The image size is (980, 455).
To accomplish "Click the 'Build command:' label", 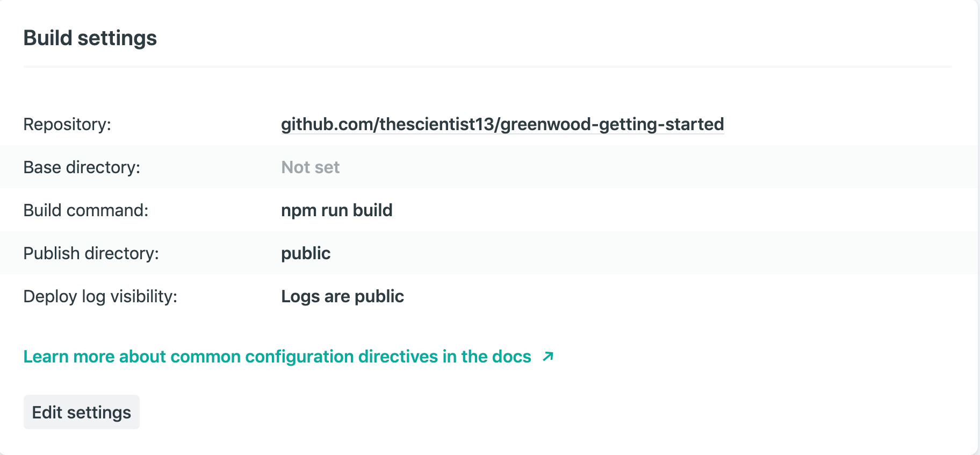I will [86, 210].
